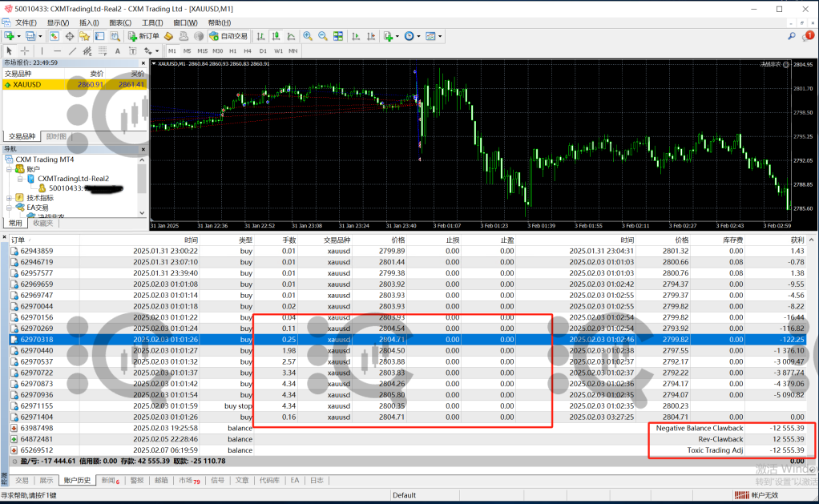This screenshot has height=504, width=819.
Task: Switch chart to candlestick mode icon
Action: pos(276,36)
